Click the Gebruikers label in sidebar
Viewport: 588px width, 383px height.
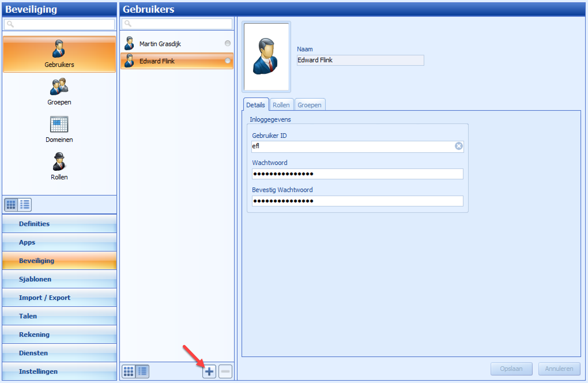(x=59, y=65)
